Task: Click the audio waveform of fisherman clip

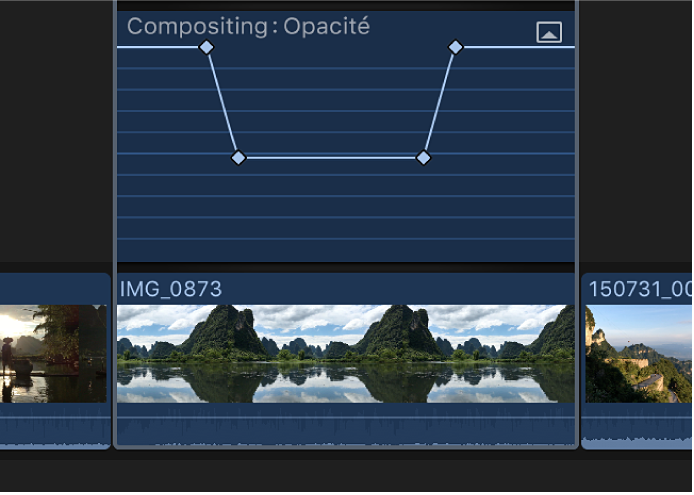Action: point(54,432)
